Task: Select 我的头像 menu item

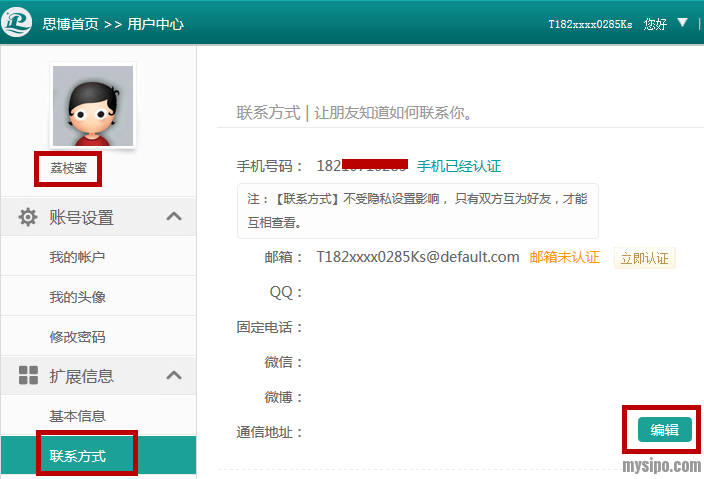Action: click(x=77, y=297)
